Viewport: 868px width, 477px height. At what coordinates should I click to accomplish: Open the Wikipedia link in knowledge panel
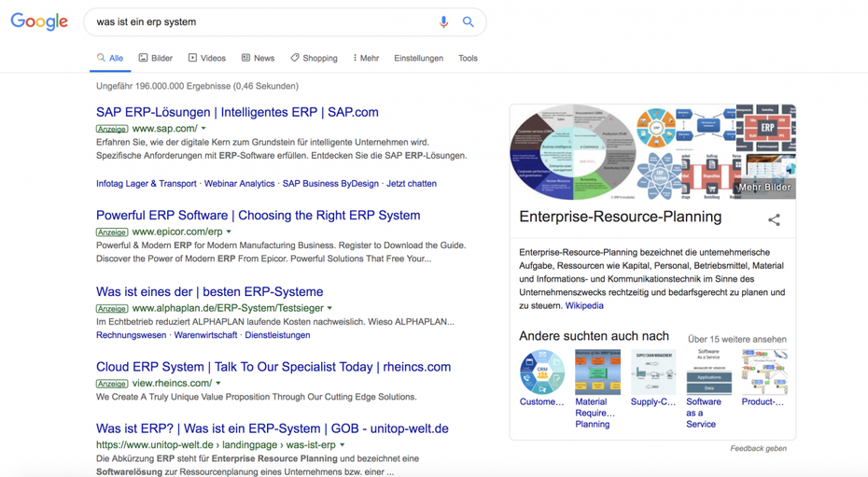(x=584, y=305)
